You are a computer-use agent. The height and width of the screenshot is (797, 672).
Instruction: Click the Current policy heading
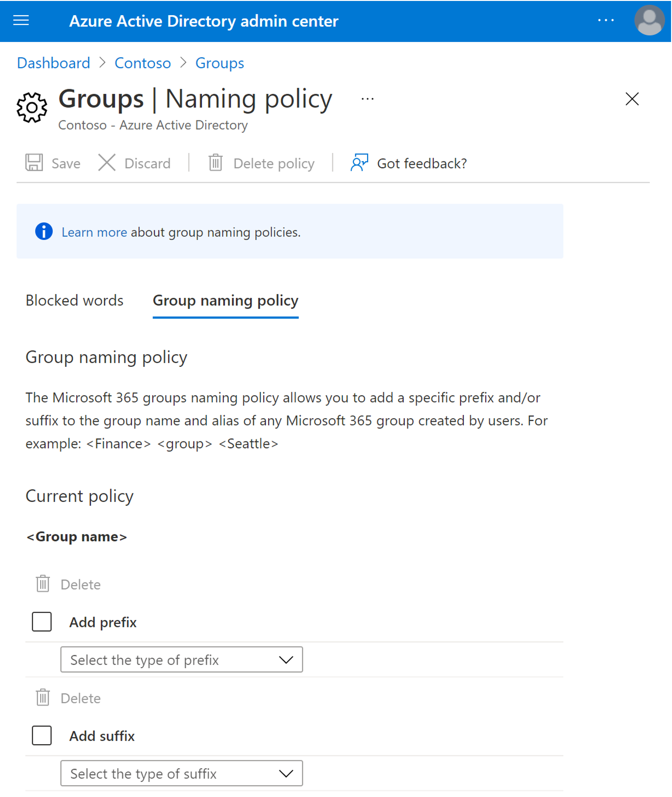pos(79,496)
